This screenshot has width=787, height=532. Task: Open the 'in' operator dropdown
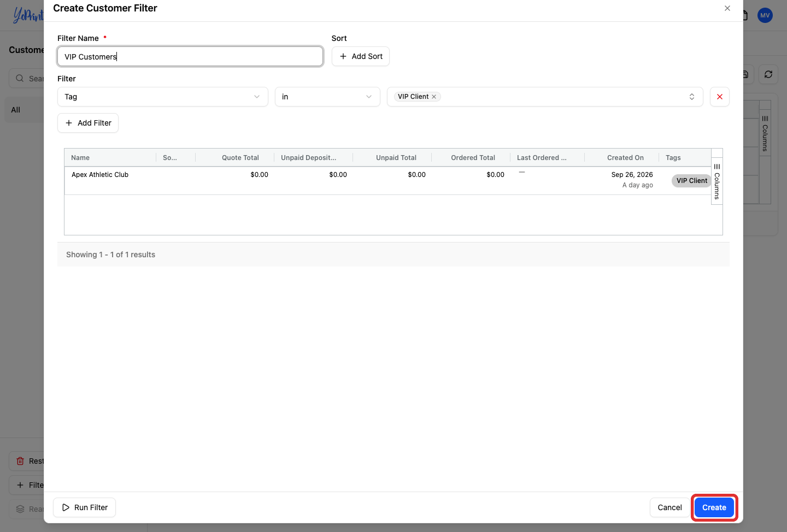[x=327, y=97]
